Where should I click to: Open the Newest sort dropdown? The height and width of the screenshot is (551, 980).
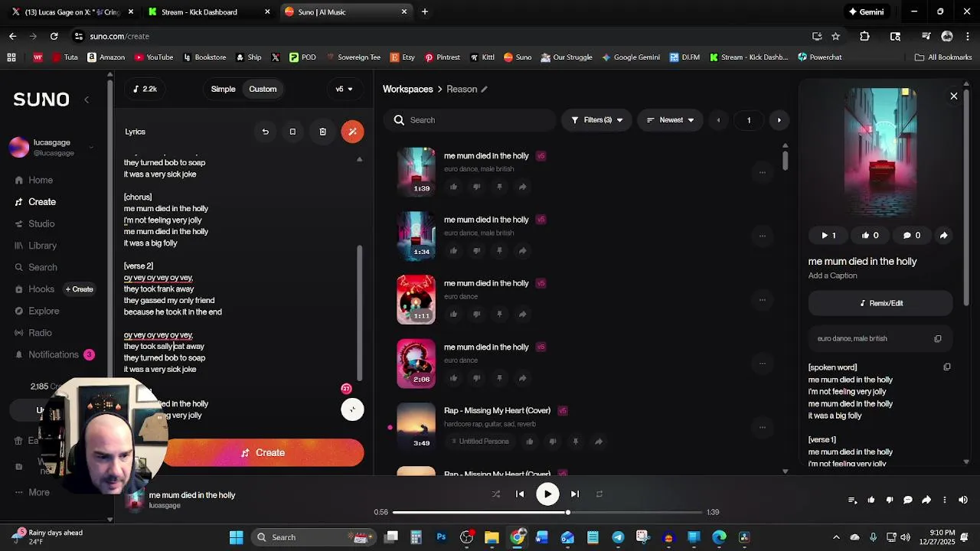tap(670, 120)
